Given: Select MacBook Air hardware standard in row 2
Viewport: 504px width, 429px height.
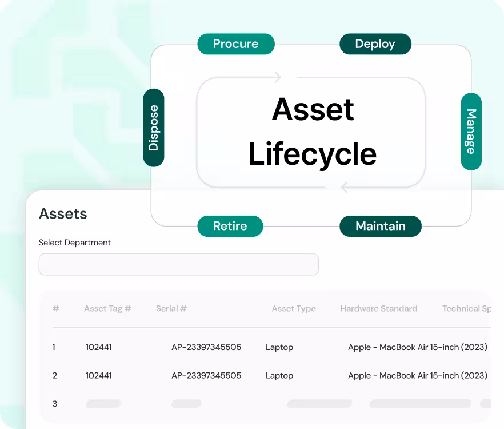Looking at the screenshot, I should pyautogui.click(x=417, y=376).
